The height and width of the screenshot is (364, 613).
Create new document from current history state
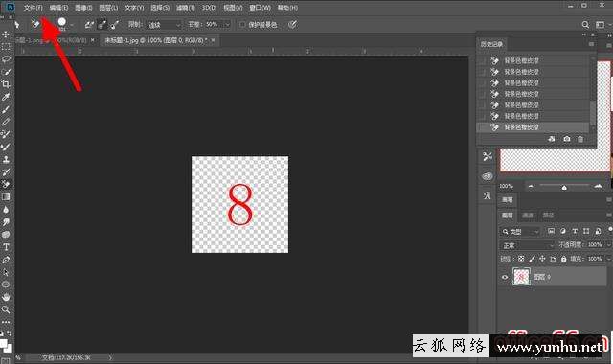552,139
